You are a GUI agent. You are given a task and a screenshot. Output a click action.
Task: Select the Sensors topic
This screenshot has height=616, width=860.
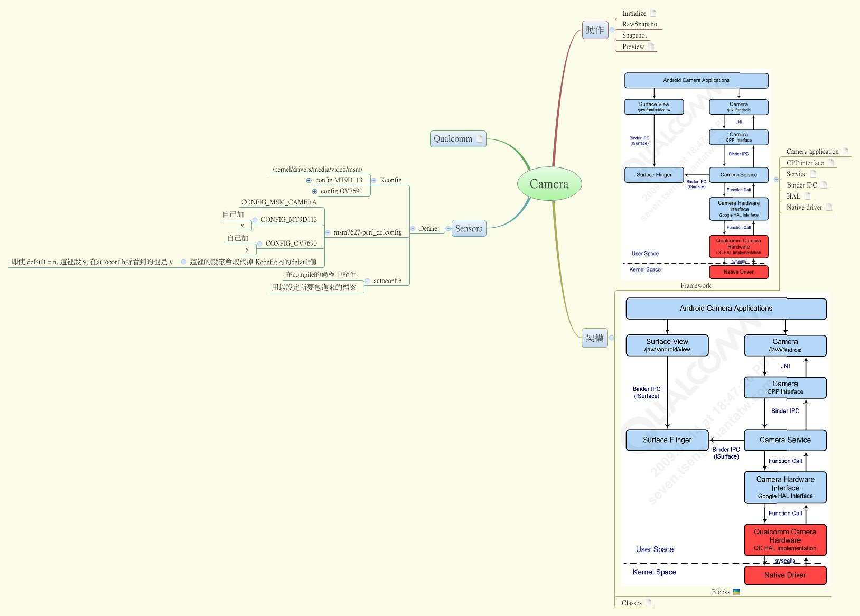click(469, 229)
